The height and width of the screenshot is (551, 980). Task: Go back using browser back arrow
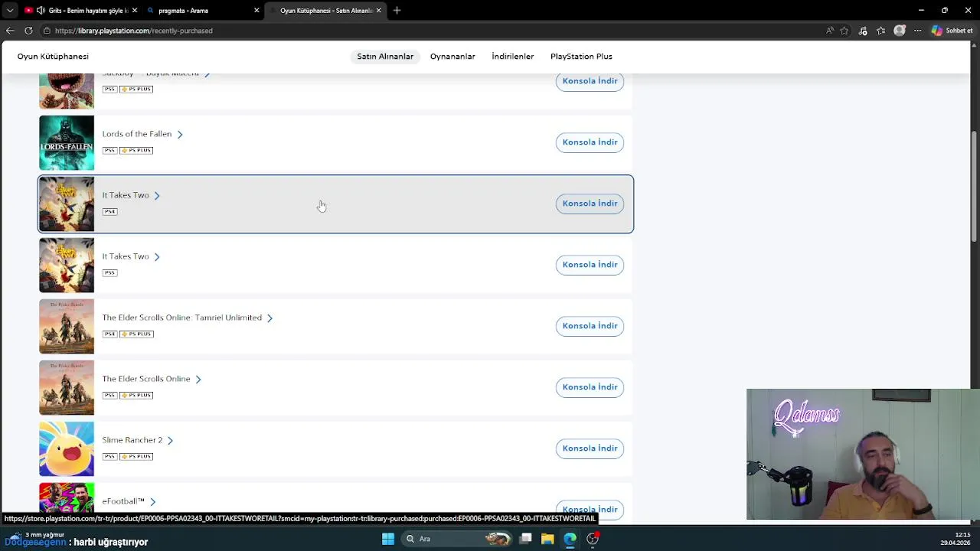pos(10,31)
